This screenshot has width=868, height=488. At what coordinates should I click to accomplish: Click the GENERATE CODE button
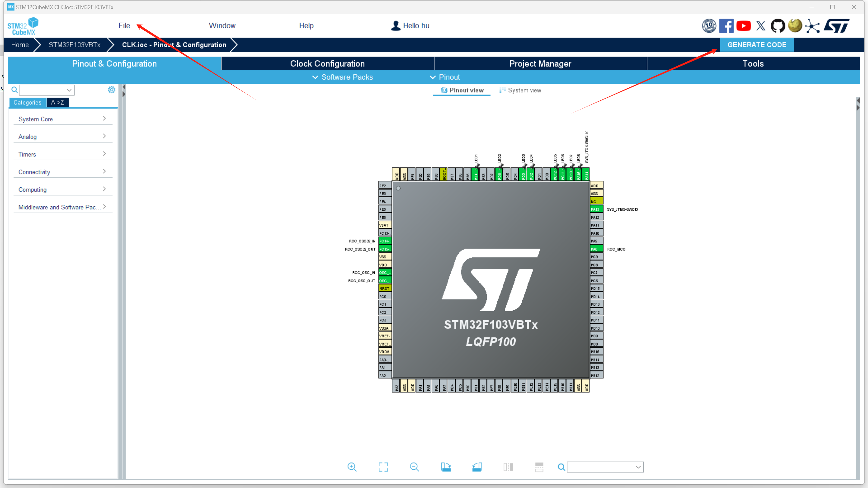[x=756, y=45]
